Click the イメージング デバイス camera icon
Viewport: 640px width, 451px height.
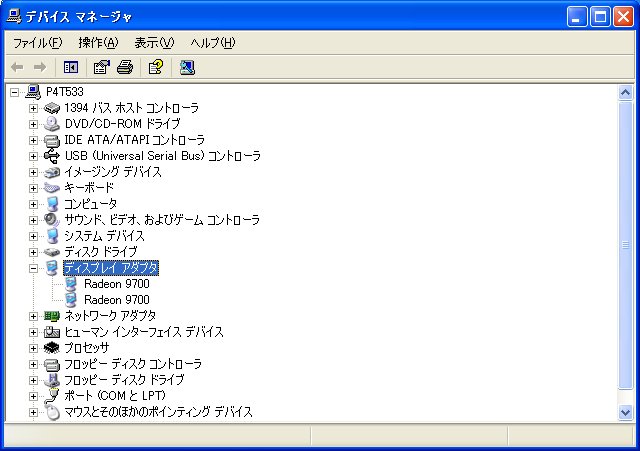pyautogui.click(x=52, y=172)
